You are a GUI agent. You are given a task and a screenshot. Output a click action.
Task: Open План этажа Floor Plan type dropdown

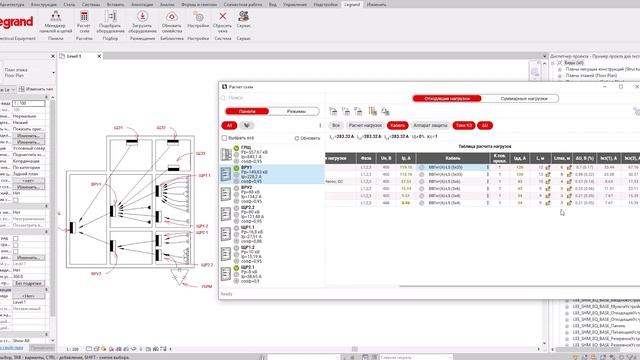53,73
